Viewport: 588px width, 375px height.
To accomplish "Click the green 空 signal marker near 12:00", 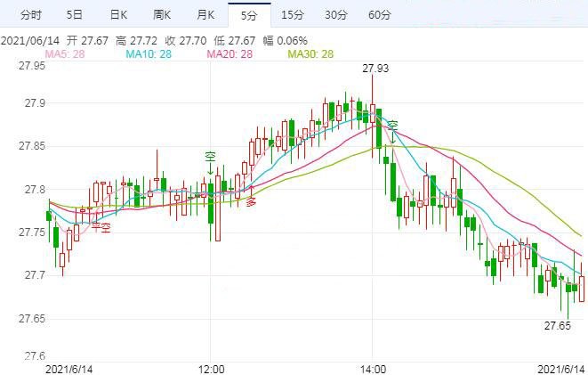I will point(210,158).
